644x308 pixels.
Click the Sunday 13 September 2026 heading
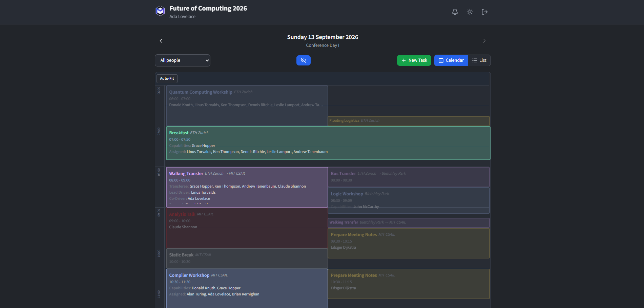tap(323, 37)
